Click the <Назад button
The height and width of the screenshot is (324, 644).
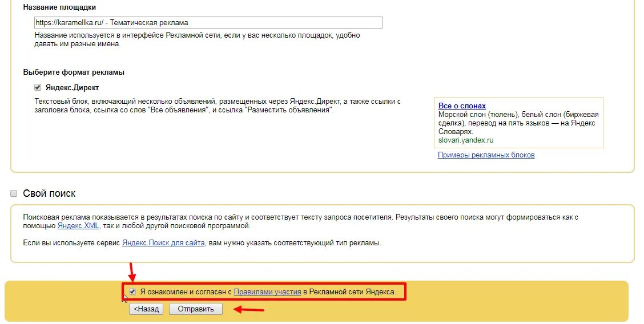(146, 309)
